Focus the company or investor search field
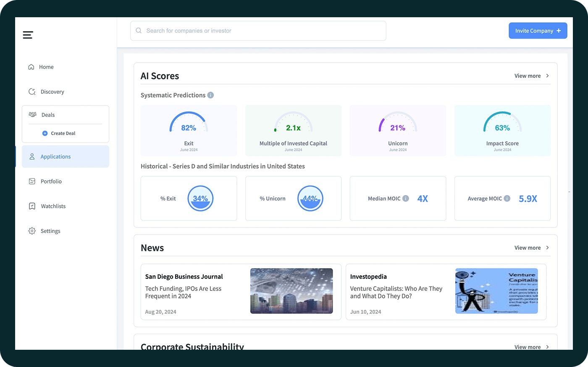The width and height of the screenshot is (588, 367). (258, 31)
